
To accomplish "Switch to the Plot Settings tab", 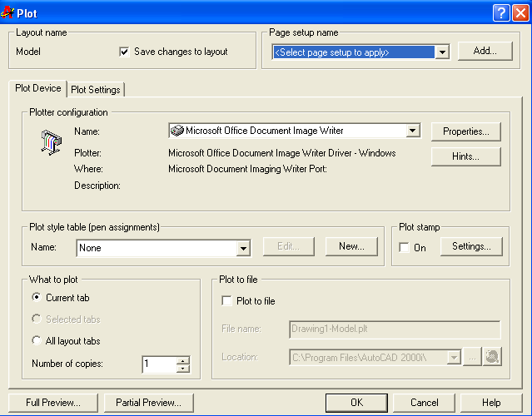I will pyautogui.click(x=95, y=90).
